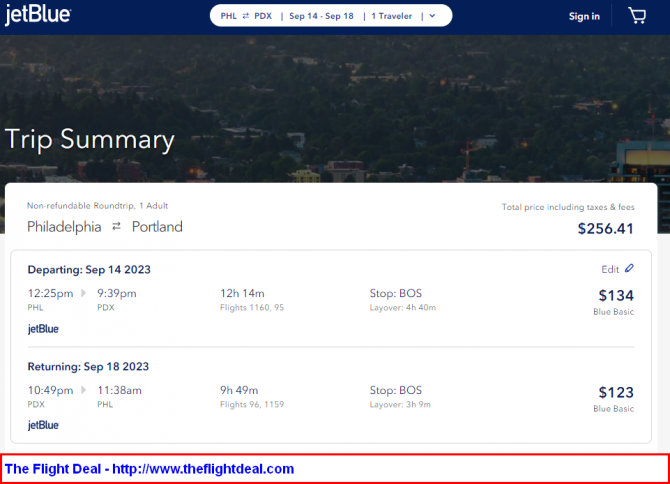Click Non-refundable Roundtrip, 1 Adult text
670x484 pixels.
coord(97,206)
